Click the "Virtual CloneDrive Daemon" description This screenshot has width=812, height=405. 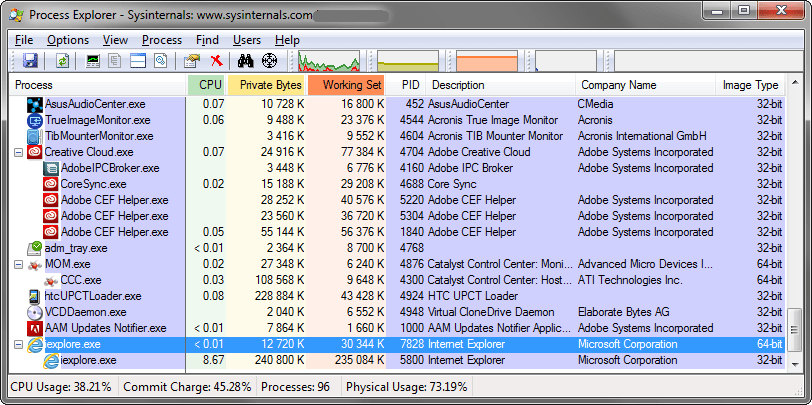coord(491,312)
